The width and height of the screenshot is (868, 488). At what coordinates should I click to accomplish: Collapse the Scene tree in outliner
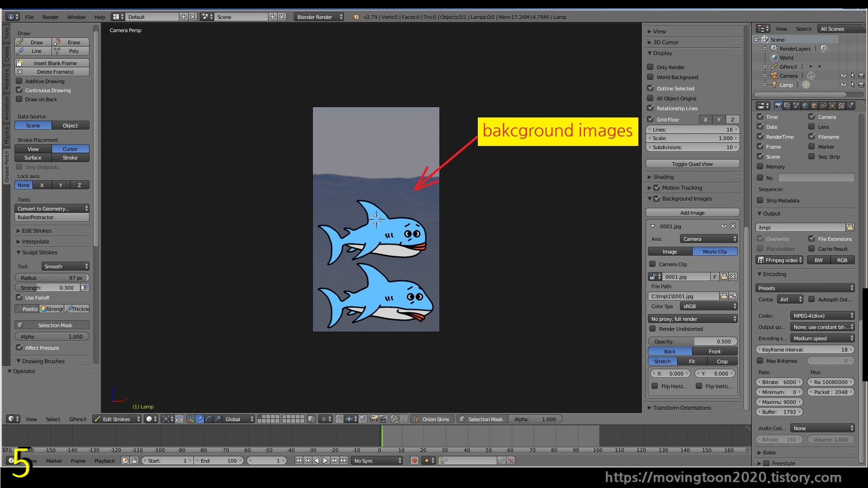[756, 40]
